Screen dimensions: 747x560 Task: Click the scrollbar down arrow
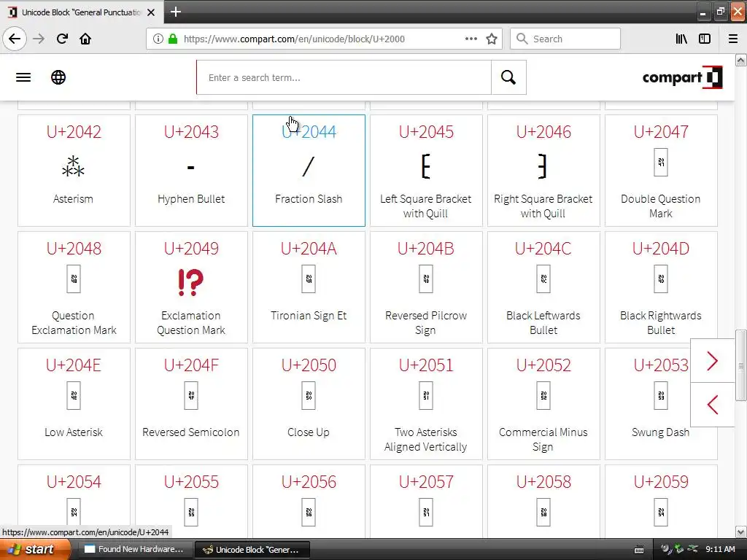741,532
